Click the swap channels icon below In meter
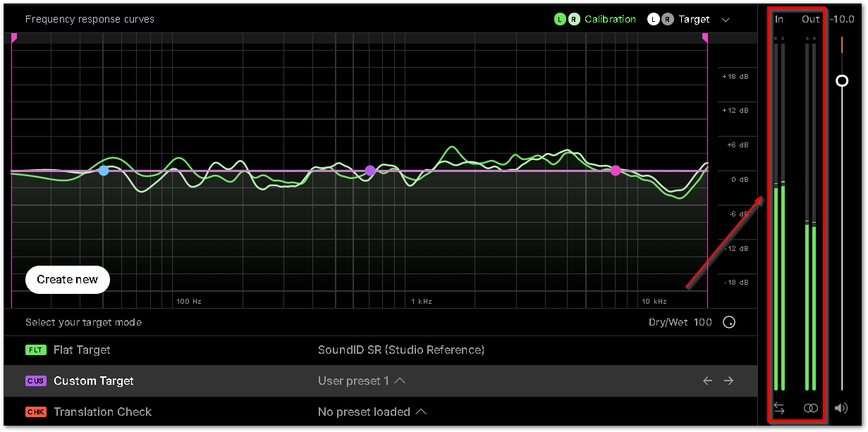Viewport: 868px width, 432px height. [779, 408]
